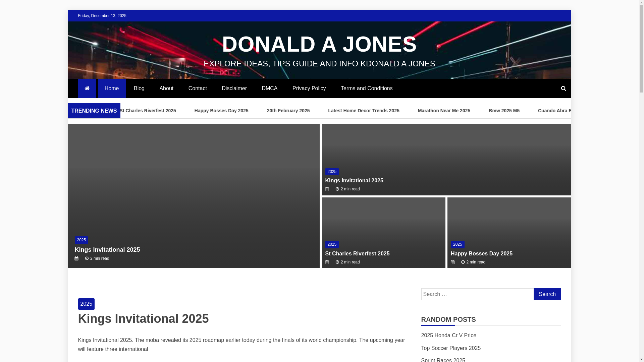644x362 pixels.
Task: Click calendar icon under large Kings Invitational card
Action: click(x=76, y=258)
